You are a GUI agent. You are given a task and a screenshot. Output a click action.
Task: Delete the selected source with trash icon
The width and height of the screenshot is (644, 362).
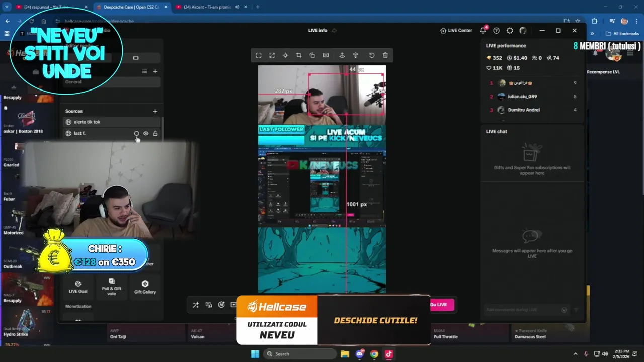tap(385, 55)
